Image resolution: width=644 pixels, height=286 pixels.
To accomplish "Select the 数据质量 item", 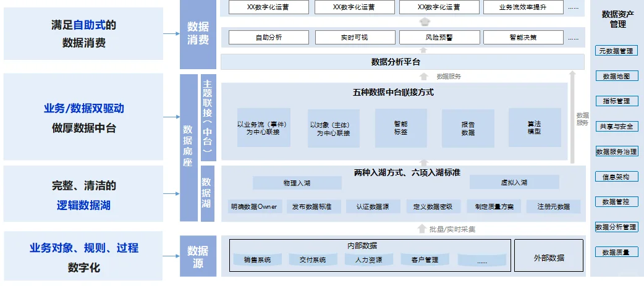I will [x=616, y=252].
